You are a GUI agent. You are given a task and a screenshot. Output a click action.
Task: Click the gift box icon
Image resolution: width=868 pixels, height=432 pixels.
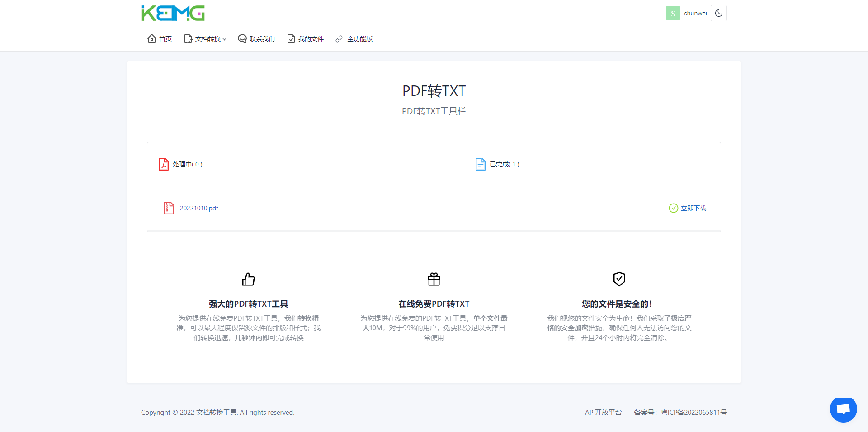(434, 279)
